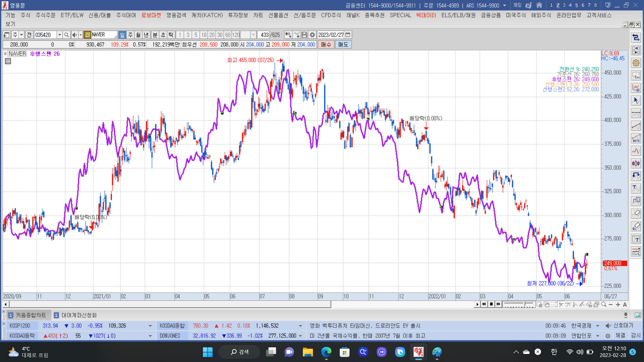Viewport: 644px width, 362px height.
Task: Open the calendar date picker icon
Action: coord(348,35)
